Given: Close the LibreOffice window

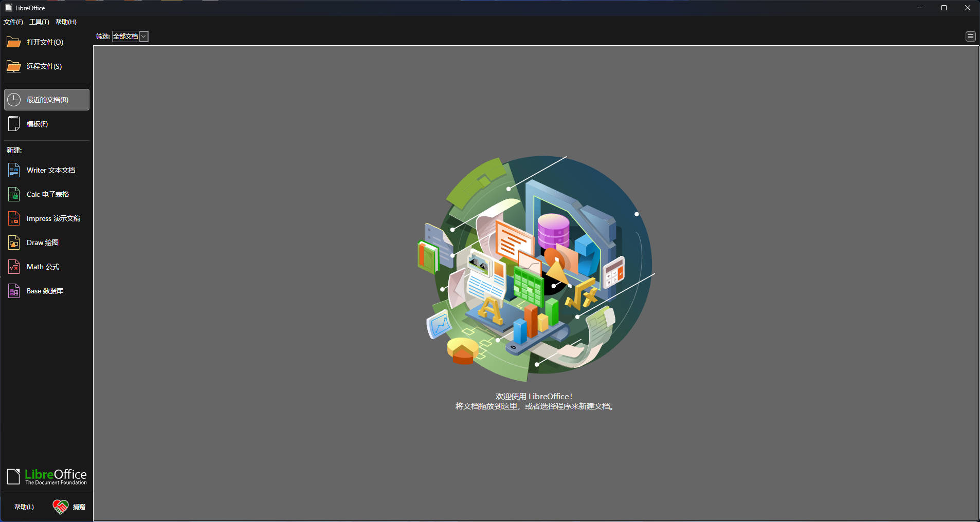Looking at the screenshot, I should (x=968, y=8).
